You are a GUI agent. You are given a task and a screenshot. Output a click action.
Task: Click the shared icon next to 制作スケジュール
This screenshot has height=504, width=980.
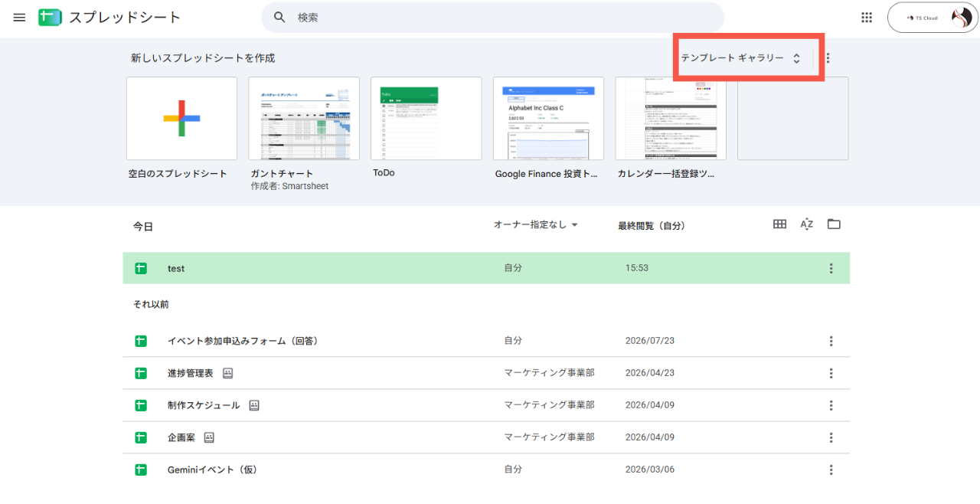(254, 405)
